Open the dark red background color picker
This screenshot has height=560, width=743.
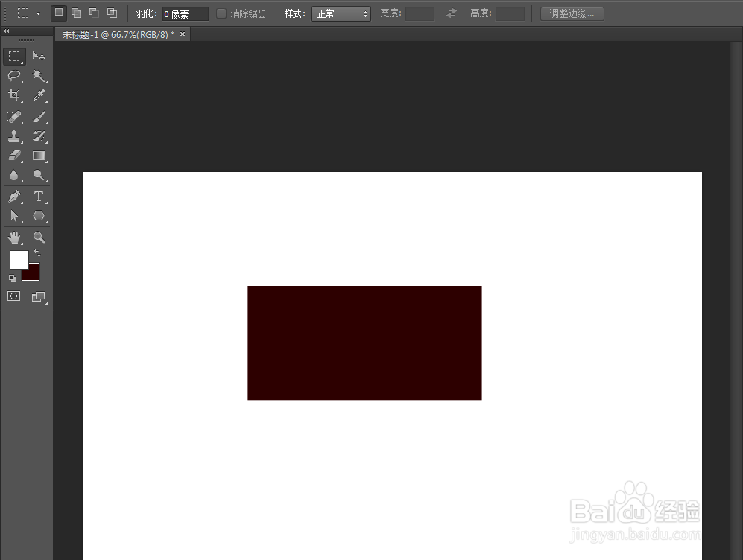[x=33, y=273]
